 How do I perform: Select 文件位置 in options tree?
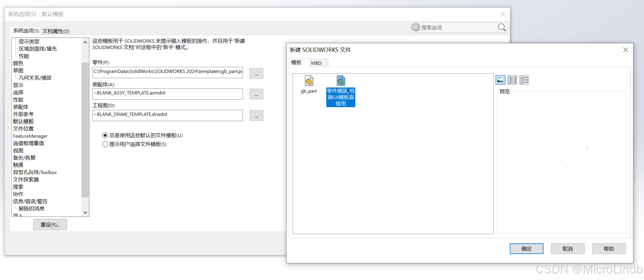pyautogui.click(x=23, y=129)
